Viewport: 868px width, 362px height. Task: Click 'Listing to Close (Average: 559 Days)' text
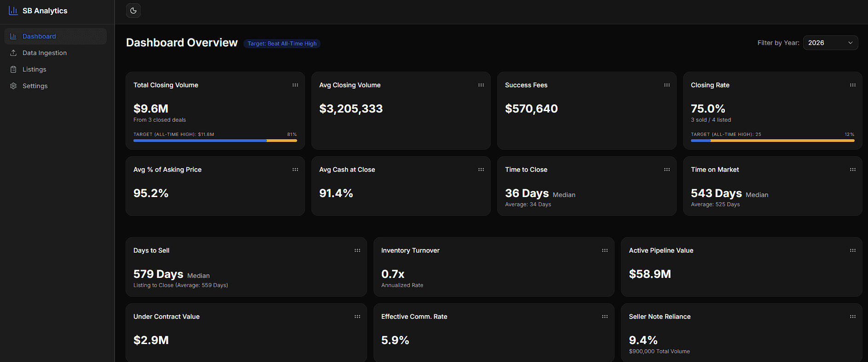pos(181,285)
